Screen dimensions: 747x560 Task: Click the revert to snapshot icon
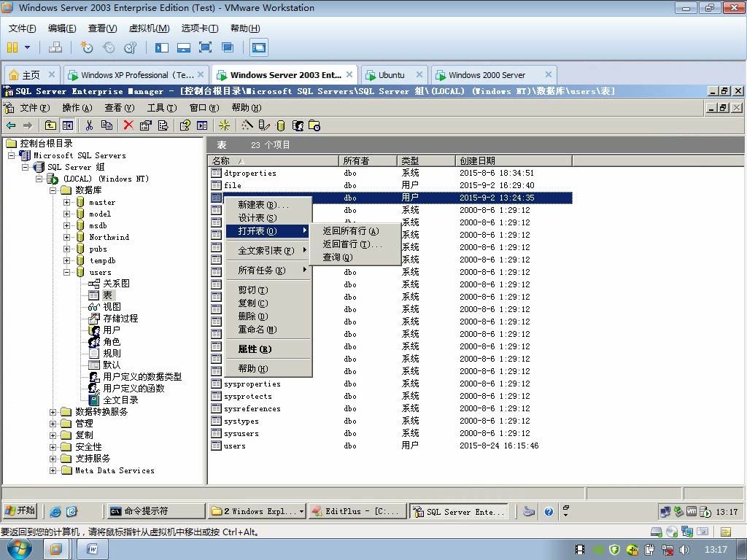[109, 47]
